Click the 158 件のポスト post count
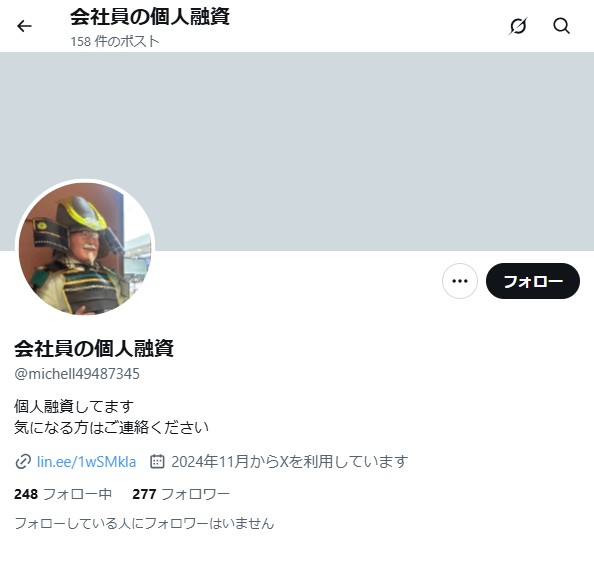This screenshot has width=594, height=564. click(x=115, y=41)
